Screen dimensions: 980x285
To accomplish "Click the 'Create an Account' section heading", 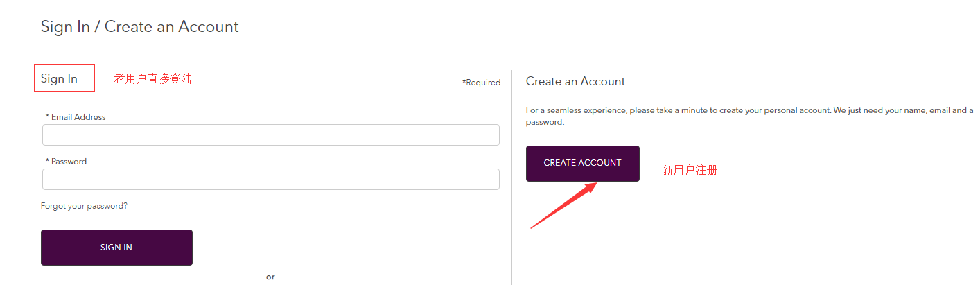I will pyautogui.click(x=575, y=81).
